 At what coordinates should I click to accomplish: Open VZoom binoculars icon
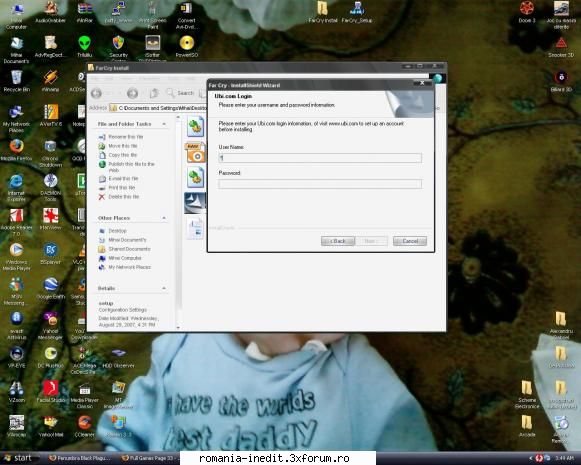[x=16, y=388]
